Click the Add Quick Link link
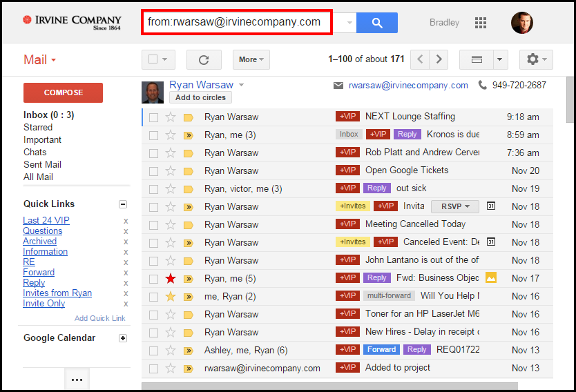 [x=100, y=318]
